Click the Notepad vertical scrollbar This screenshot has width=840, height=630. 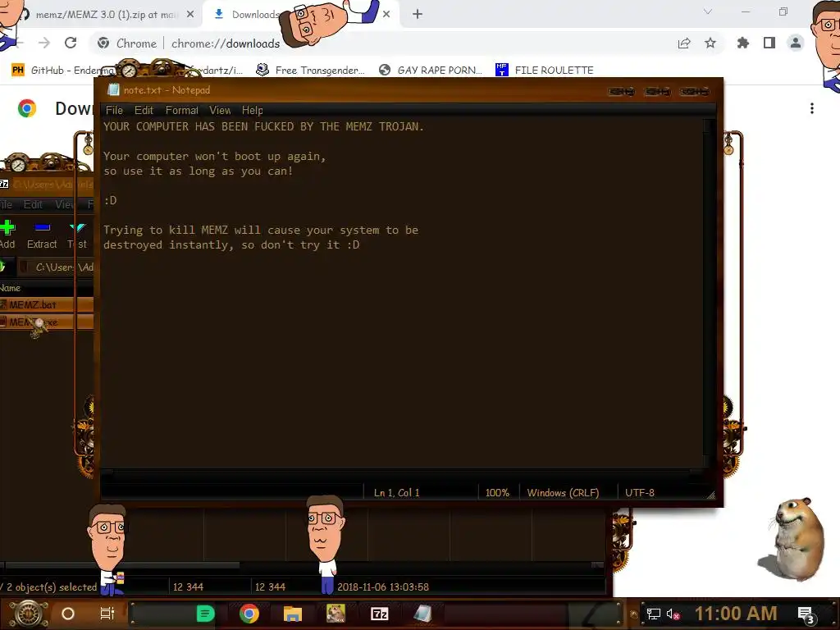(709, 294)
